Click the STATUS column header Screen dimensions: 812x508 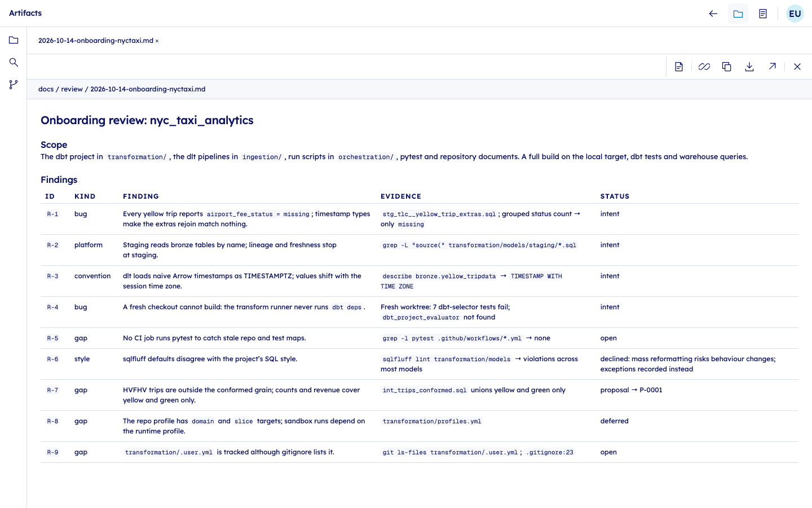click(615, 196)
